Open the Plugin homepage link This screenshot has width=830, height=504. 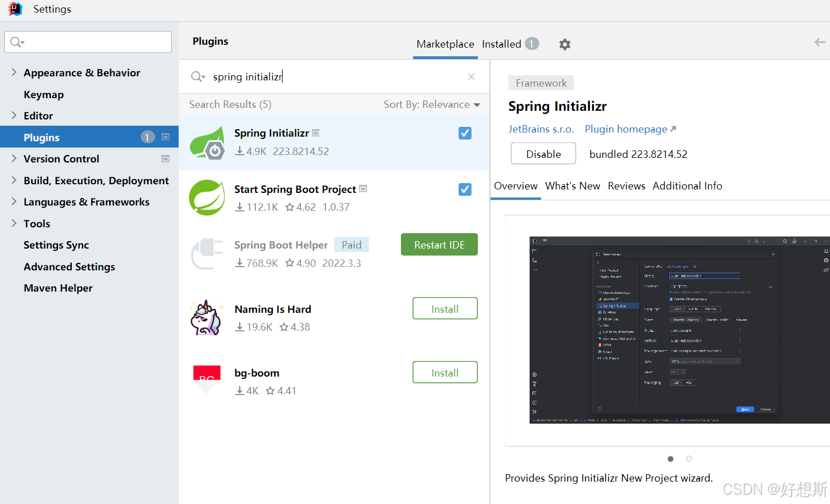point(630,129)
